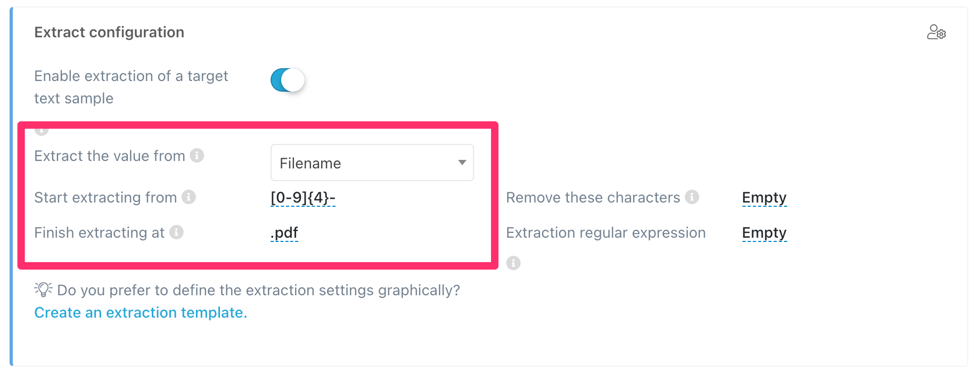The image size is (980, 372).
Task: Click the 'Extraction regular expression' label
Action: point(605,232)
